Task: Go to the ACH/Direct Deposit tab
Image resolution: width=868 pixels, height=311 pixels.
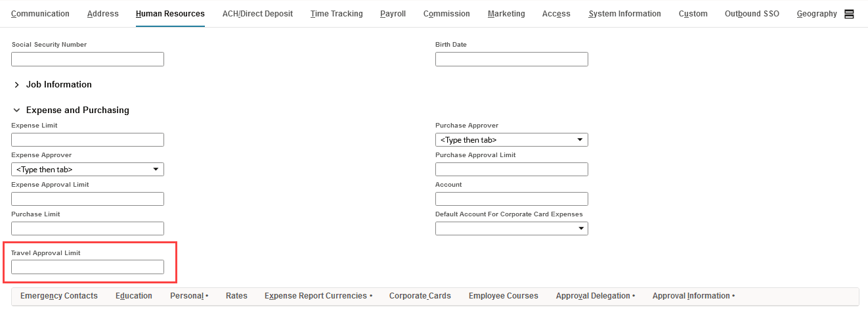Action: [257, 14]
